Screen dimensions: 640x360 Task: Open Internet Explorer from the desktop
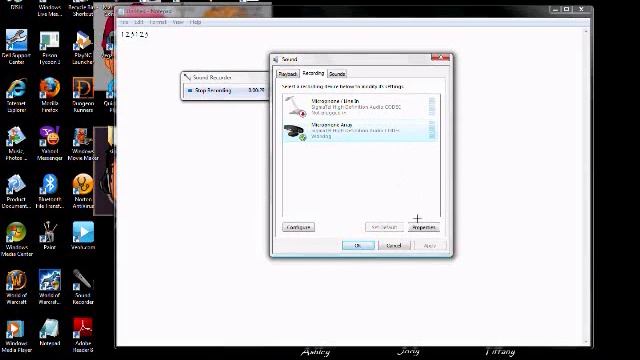[16, 95]
